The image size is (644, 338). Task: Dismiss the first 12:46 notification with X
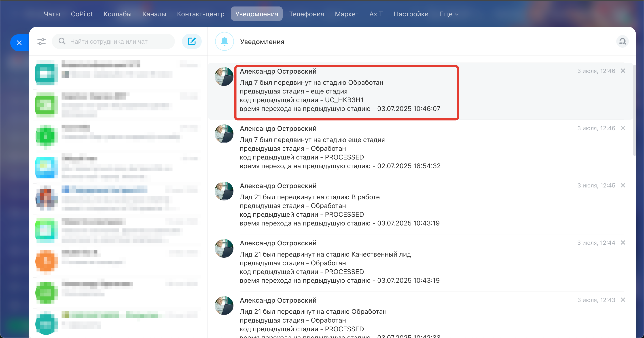[623, 71]
